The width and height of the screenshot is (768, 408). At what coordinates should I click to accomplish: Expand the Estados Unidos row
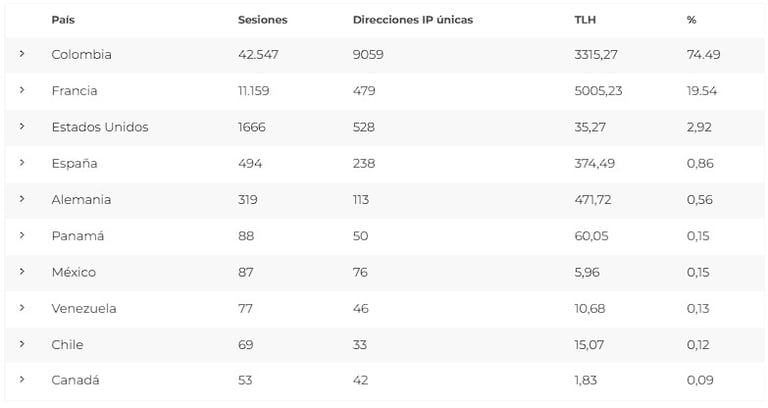[x=22, y=127]
